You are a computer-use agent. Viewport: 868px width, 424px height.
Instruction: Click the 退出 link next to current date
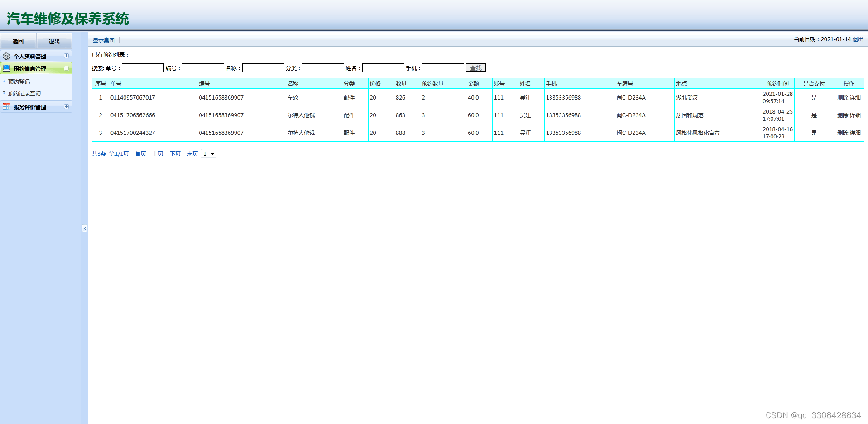(x=858, y=39)
